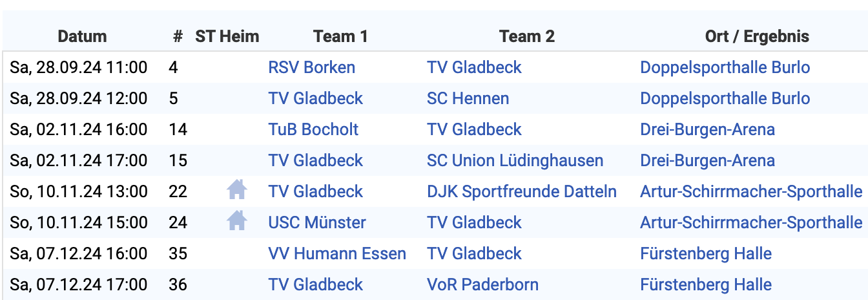
Task: Click the Datum column header
Action: (82, 36)
